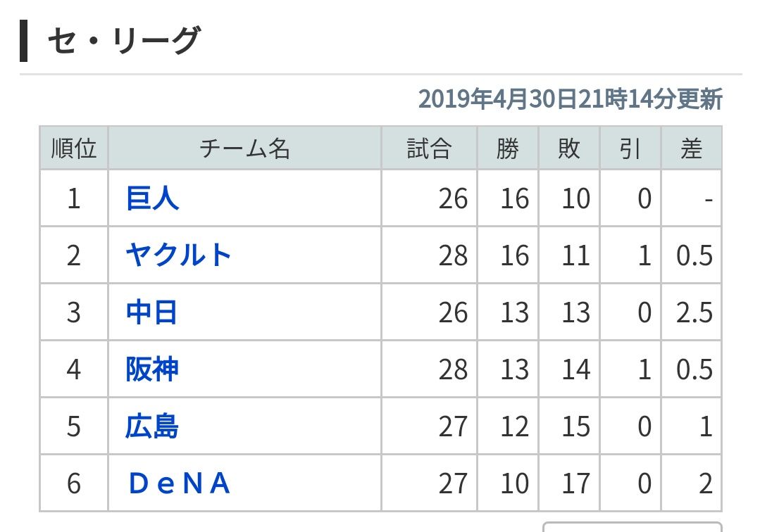760x532 pixels.
Task: Click the セ・リーグ section heading
Action: pyautogui.click(x=124, y=41)
